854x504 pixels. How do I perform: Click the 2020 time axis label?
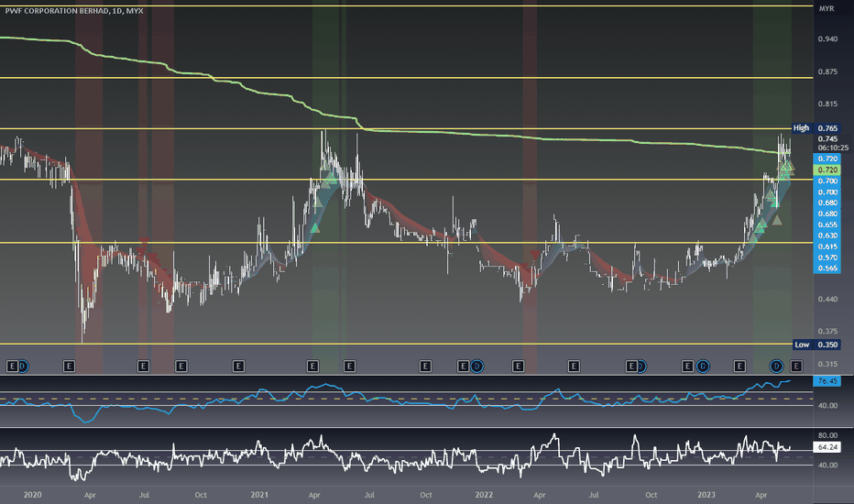click(x=33, y=495)
